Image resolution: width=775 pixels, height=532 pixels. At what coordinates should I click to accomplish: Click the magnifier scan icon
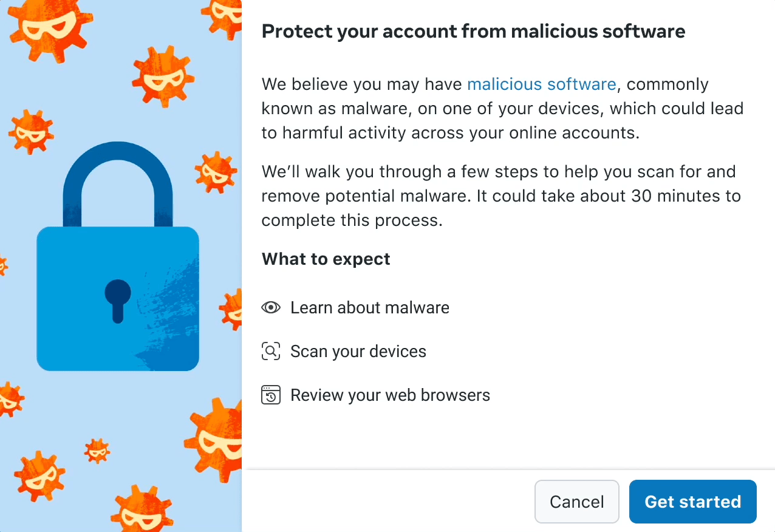pos(271,351)
